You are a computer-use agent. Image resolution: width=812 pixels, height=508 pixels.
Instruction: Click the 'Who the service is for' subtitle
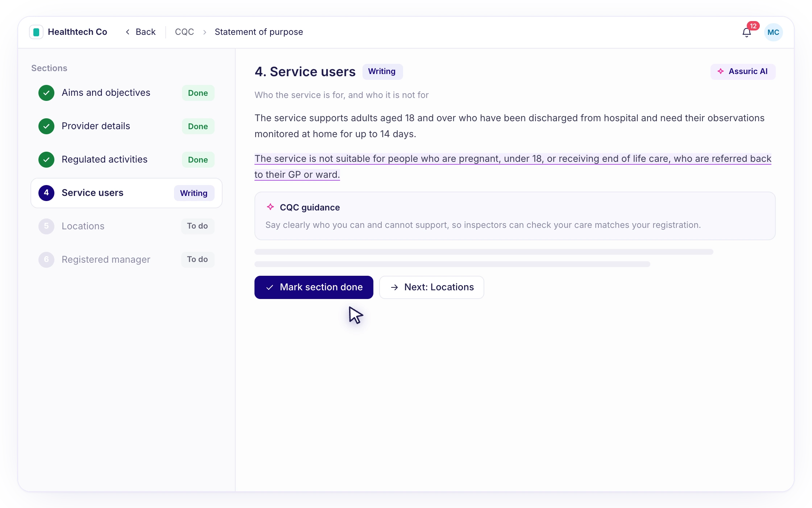pyautogui.click(x=341, y=95)
